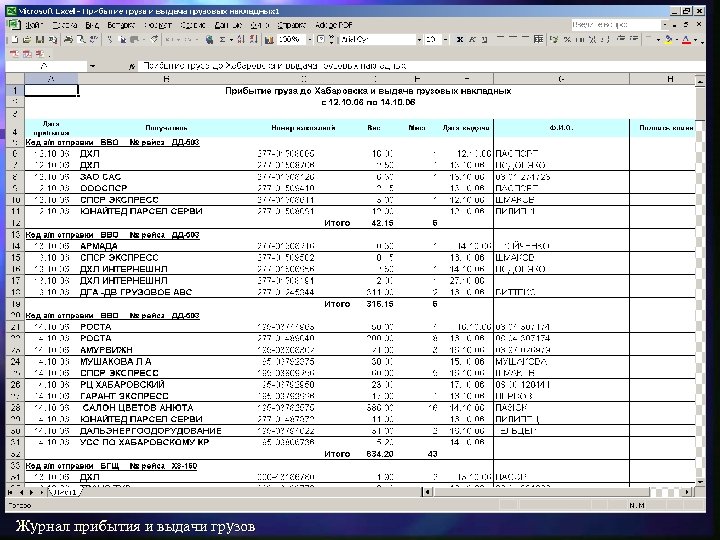Open the Справка menu
Image resolution: width=720 pixels, height=540 pixels.
pyautogui.click(x=292, y=25)
